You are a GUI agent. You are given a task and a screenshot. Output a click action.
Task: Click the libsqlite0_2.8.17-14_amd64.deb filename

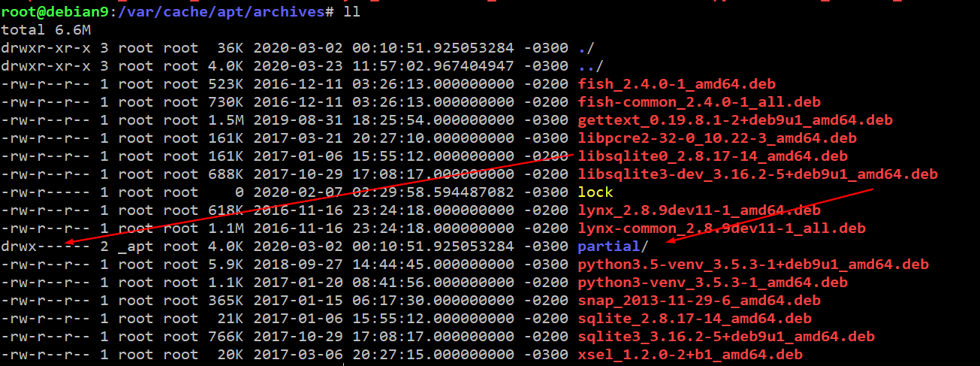coord(713,156)
